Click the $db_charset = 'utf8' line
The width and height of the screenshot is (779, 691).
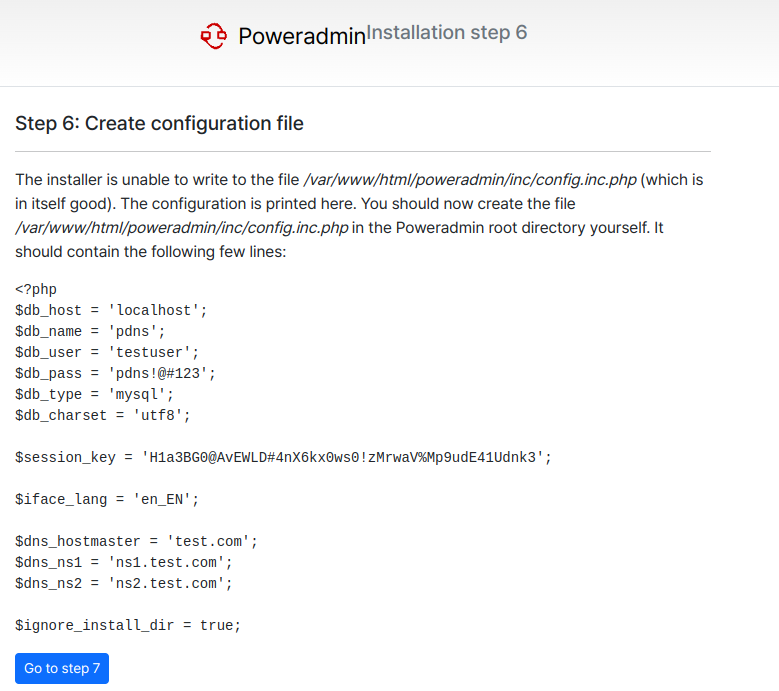point(103,415)
